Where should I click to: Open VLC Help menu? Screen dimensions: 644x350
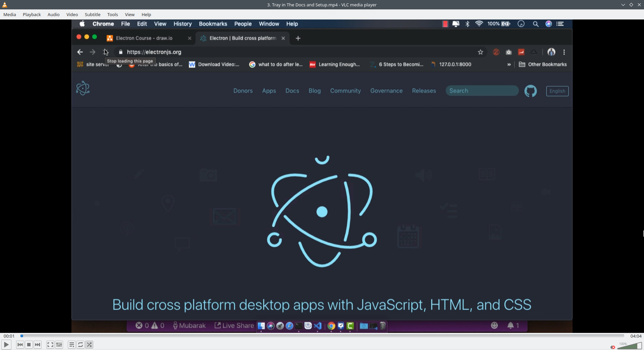click(146, 14)
